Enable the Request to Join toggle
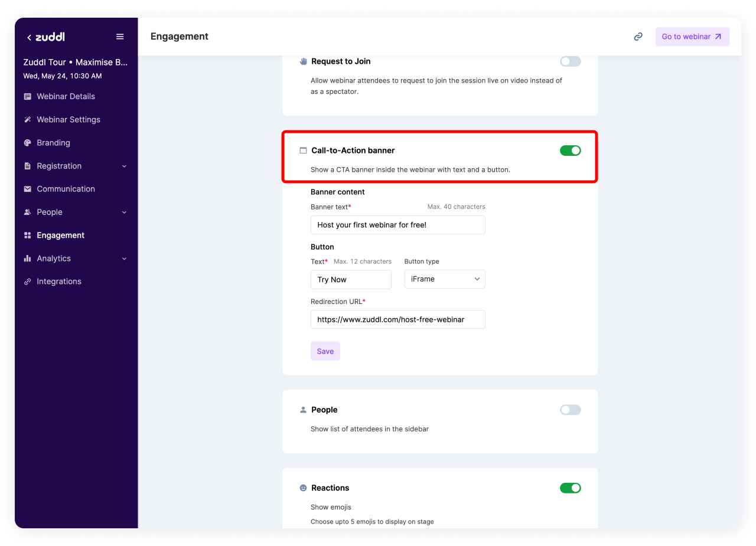Screen dimensions: 756x546 (x=570, y=61)
